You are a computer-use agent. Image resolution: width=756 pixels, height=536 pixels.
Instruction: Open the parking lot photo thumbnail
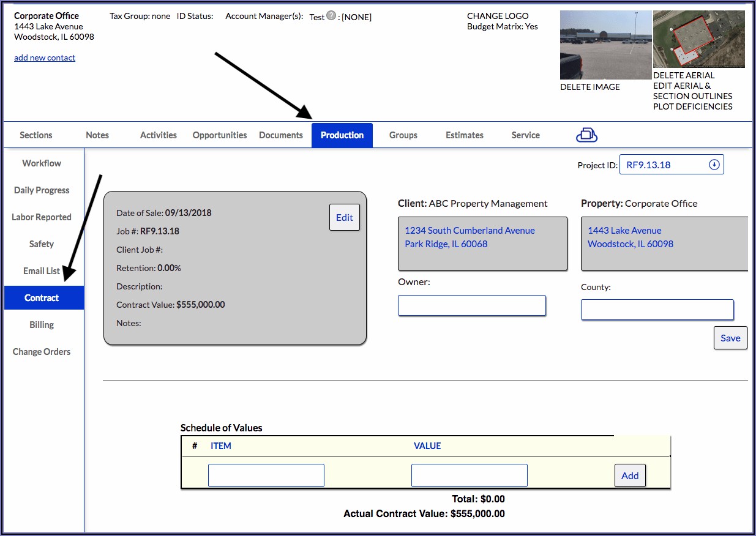(x=605, y=45)
